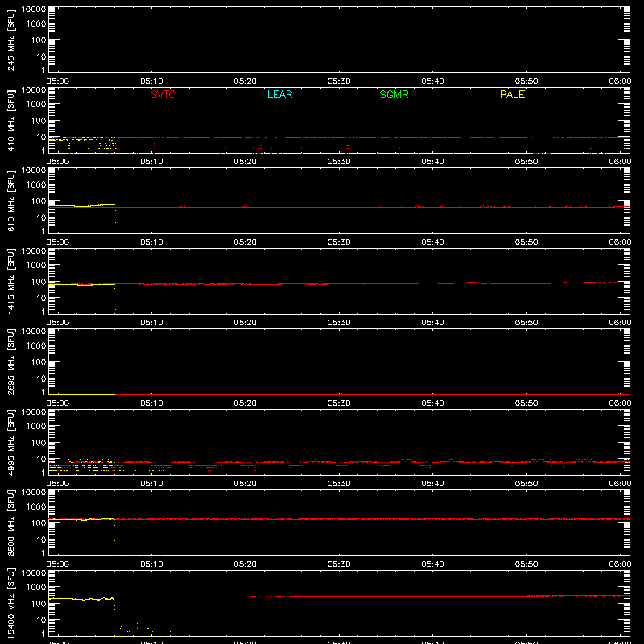This screenshot has height=644, width=644.
Task: Click the 100 tick of 245 MHz panel
Action: coord(39,40)
